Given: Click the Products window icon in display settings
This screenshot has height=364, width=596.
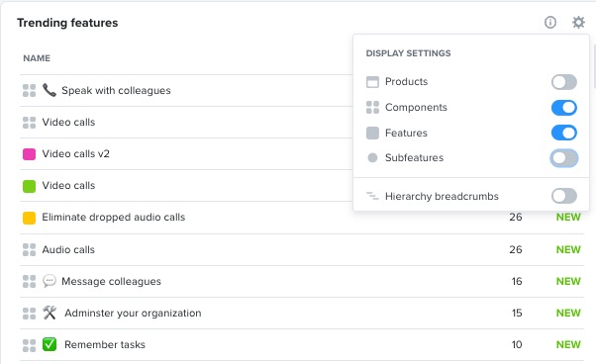Looking at the screenshot, I should [x=372, y=82].
